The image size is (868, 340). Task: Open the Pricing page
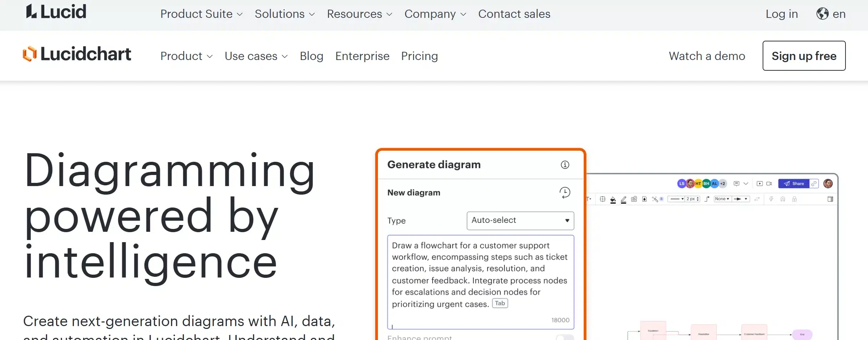(x=419, y=56)
